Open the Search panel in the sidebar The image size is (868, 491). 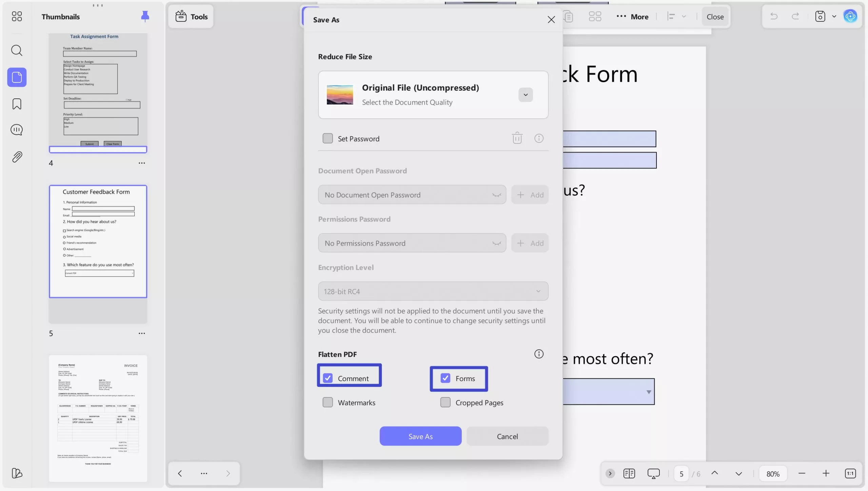(17, 50)
